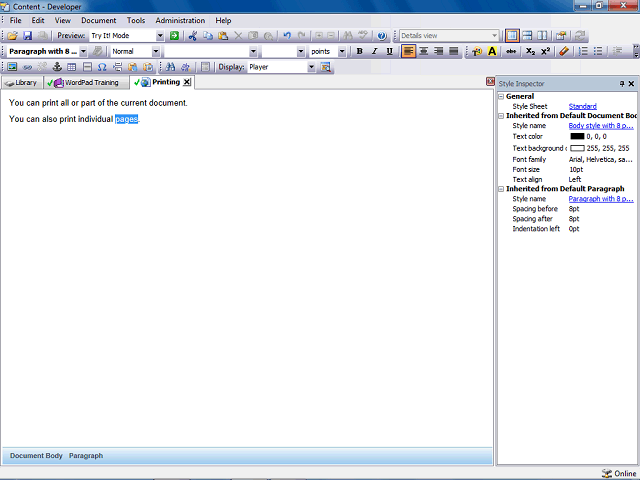
Task: Open the Normal character style dropdown
Action: [156, 51]
